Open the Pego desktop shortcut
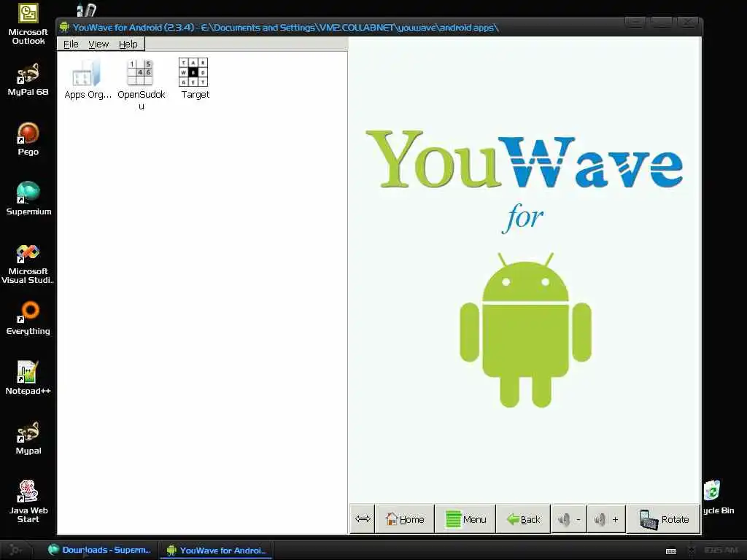 (x=28, y=139)
